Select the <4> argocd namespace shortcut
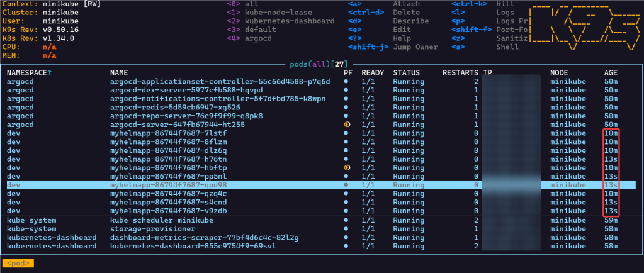Image resolution: width=644 pixels, height=273 pixels. (x=257, y=38)
